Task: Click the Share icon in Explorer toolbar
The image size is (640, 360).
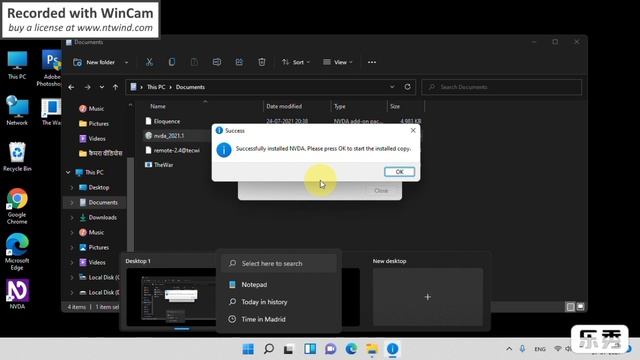Action: 239,62
